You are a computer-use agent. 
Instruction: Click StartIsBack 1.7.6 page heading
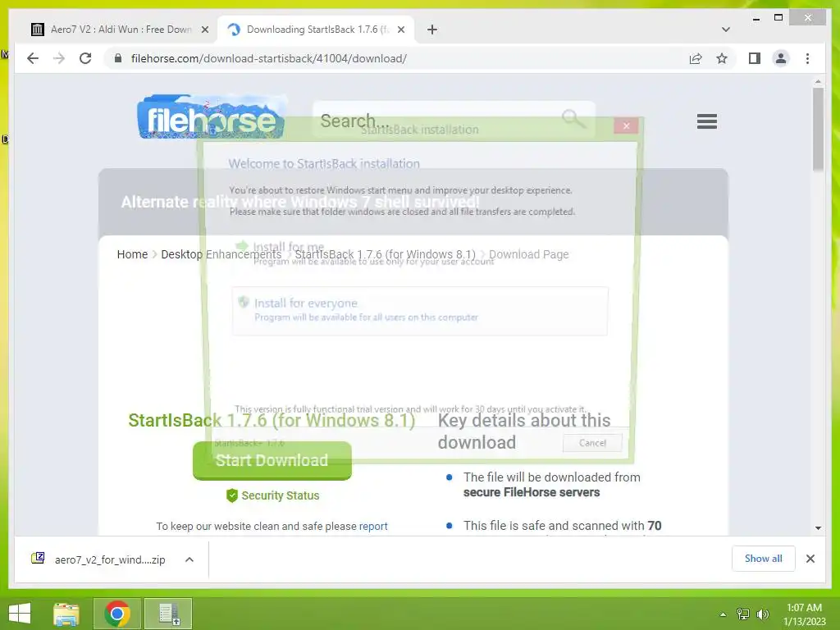[272, 421]
